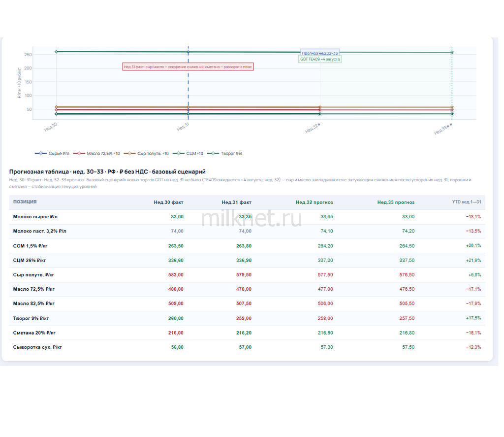Click the Нед.32 прогноз column header

click(315, 202)
